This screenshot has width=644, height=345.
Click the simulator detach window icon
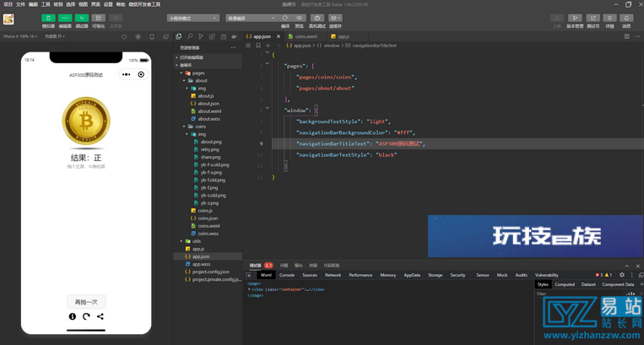165,36
